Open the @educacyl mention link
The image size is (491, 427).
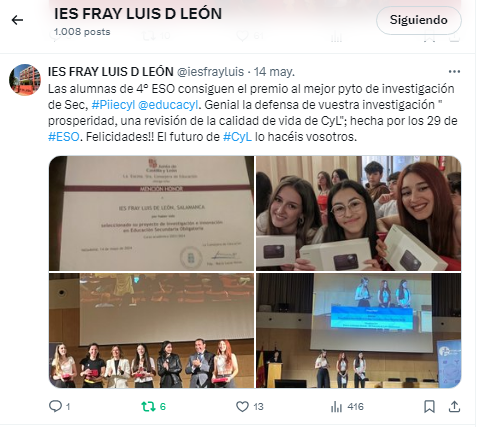click(x=168, y=105)
